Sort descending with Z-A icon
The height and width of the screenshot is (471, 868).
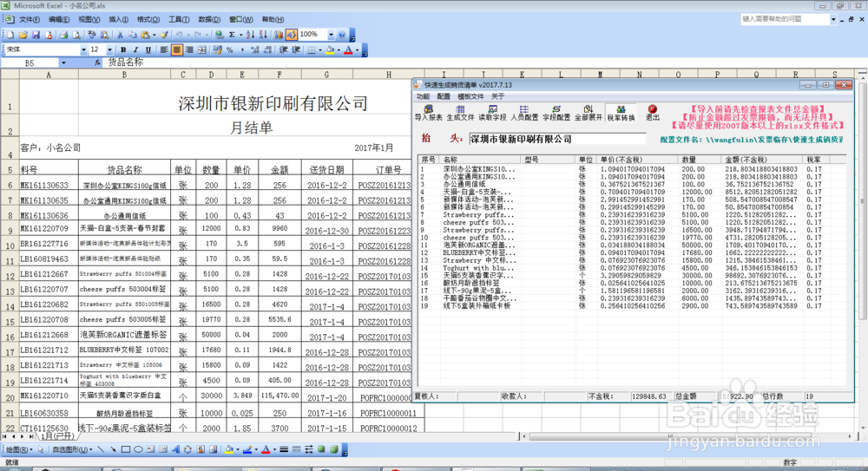pyautogui.click(x=263, y=35)
